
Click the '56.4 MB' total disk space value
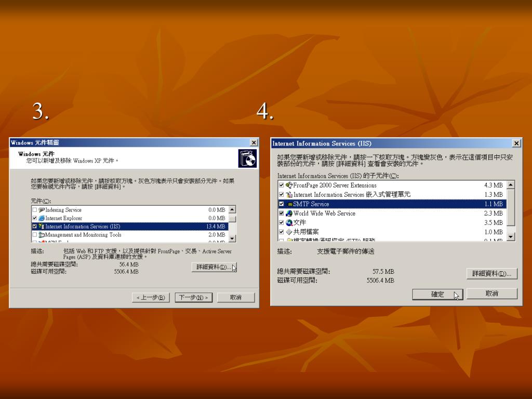pos(129,264)
